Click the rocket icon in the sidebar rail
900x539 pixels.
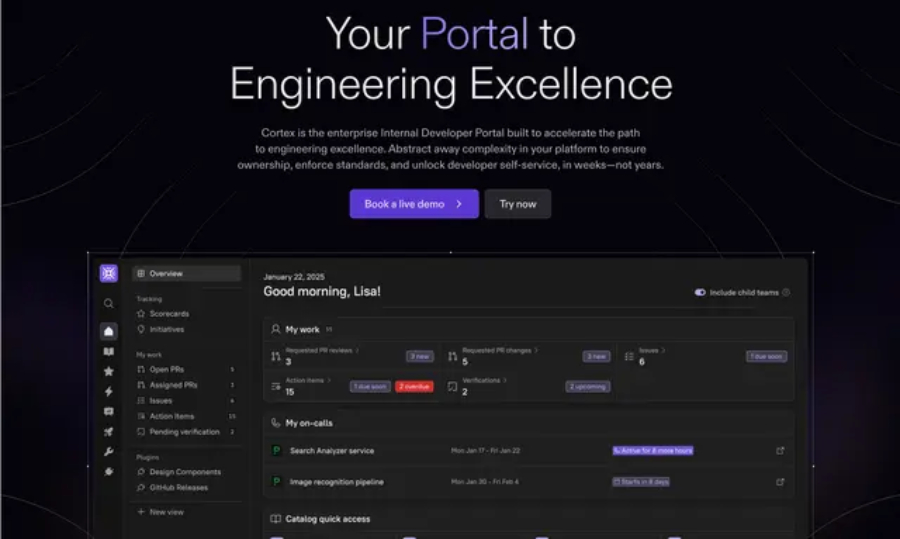[x=108, y=432]
